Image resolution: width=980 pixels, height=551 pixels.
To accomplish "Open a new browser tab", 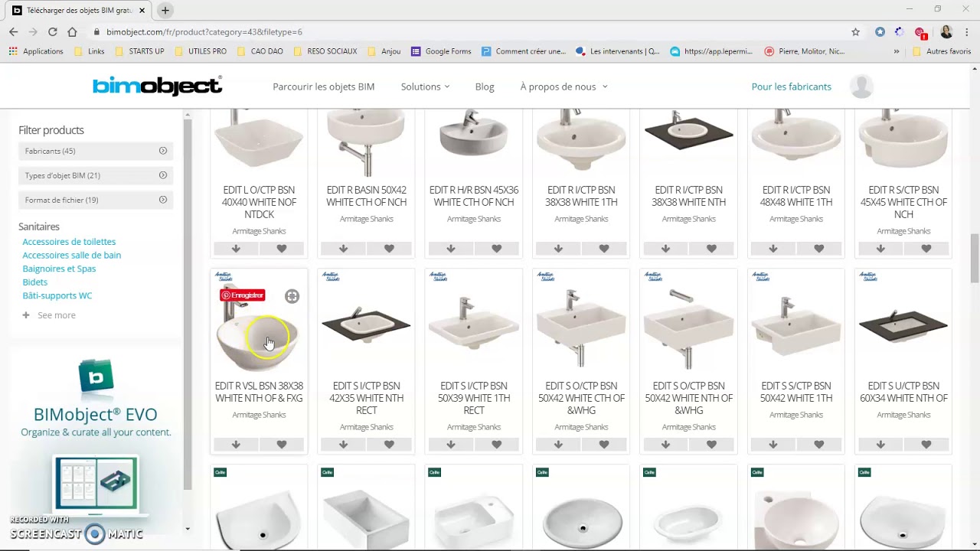I will [165, 10].
